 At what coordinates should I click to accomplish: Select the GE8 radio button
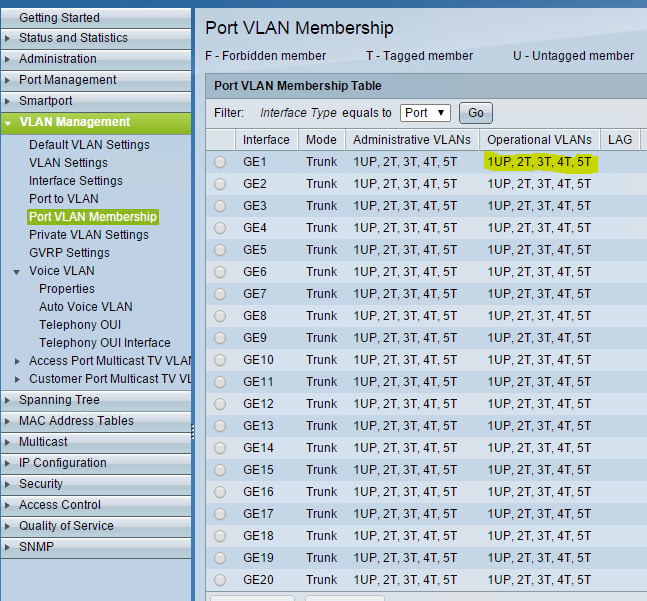tap(220, 316)
